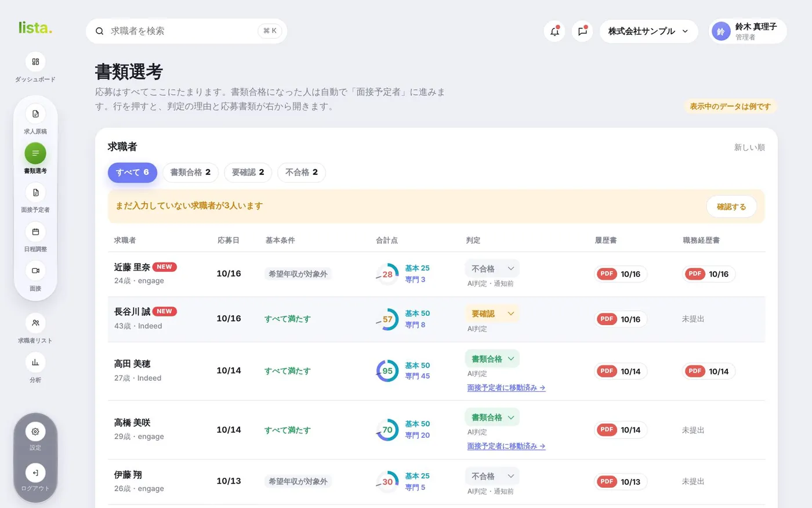Screen dimensions: 812x508
Task: Open 長谷川 誠's 履歴書 PDF
Action: (x=621, y=319)
